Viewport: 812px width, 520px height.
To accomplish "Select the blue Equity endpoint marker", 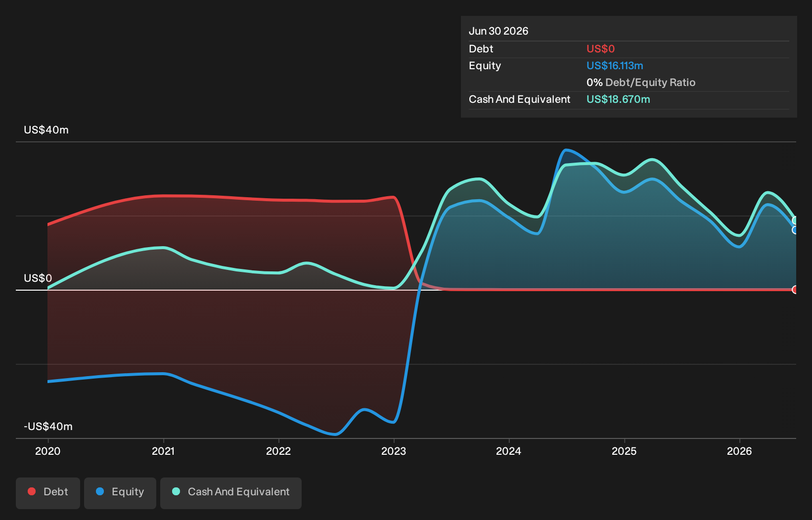I will click(x=795, y=230).
